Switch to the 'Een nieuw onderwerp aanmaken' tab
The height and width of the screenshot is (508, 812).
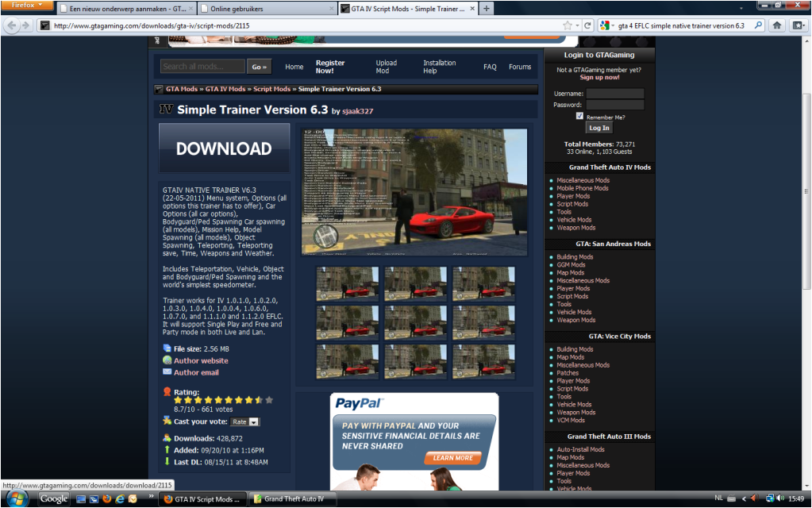(x=126, y=8)
